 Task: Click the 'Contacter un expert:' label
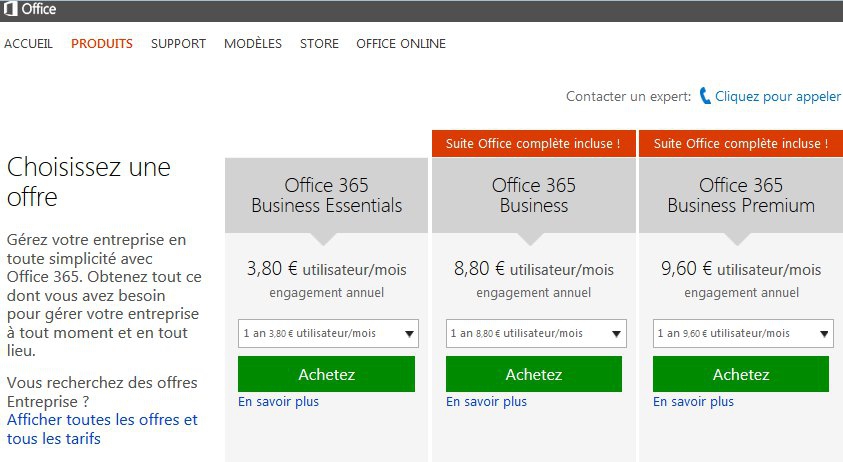point(628,96)
